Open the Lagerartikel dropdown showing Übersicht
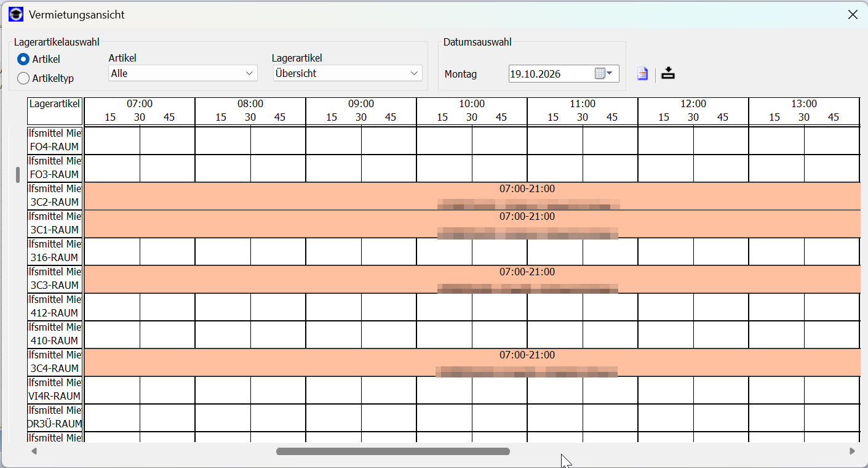 click(348, 73)
